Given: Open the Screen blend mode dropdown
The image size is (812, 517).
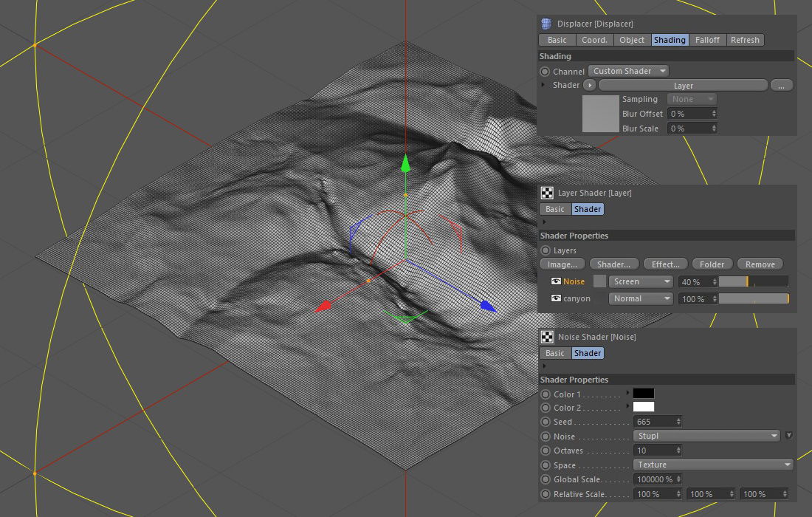Looking at the screenshot, I should (641, 281).
